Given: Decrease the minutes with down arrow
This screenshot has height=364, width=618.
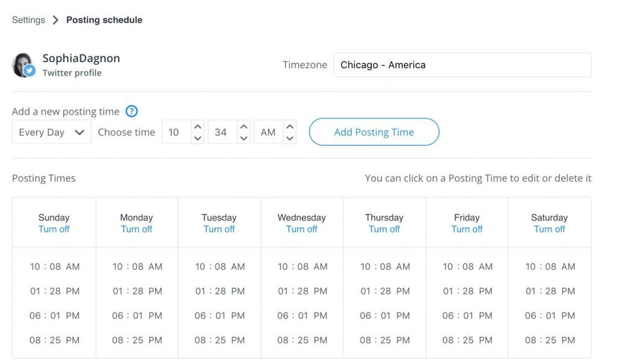Looking at the screenshot, I should tap(243, 138).
